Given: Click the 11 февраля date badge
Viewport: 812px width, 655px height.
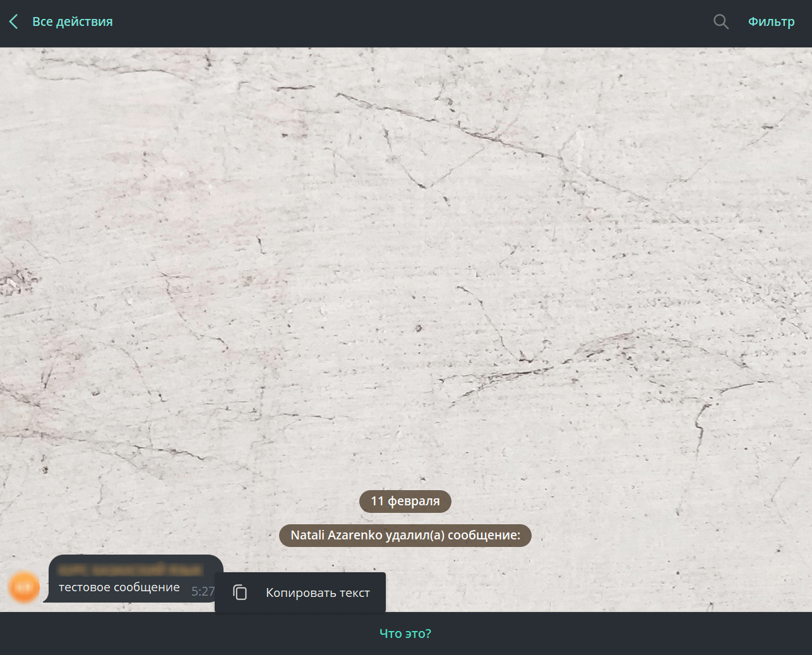Looking at the screenshot, I should [x=405, y=502].
